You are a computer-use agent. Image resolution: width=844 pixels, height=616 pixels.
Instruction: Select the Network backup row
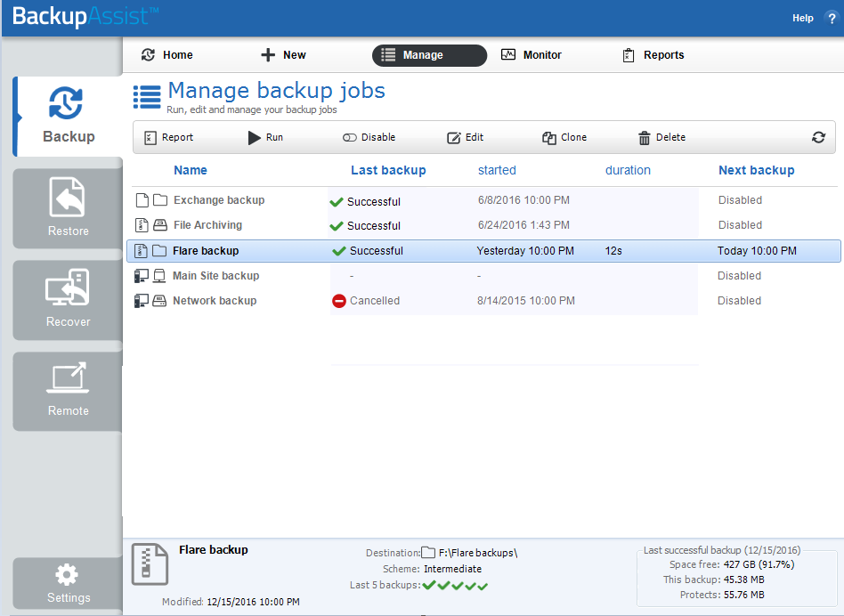pyautogui.click(x=213, y=300)
